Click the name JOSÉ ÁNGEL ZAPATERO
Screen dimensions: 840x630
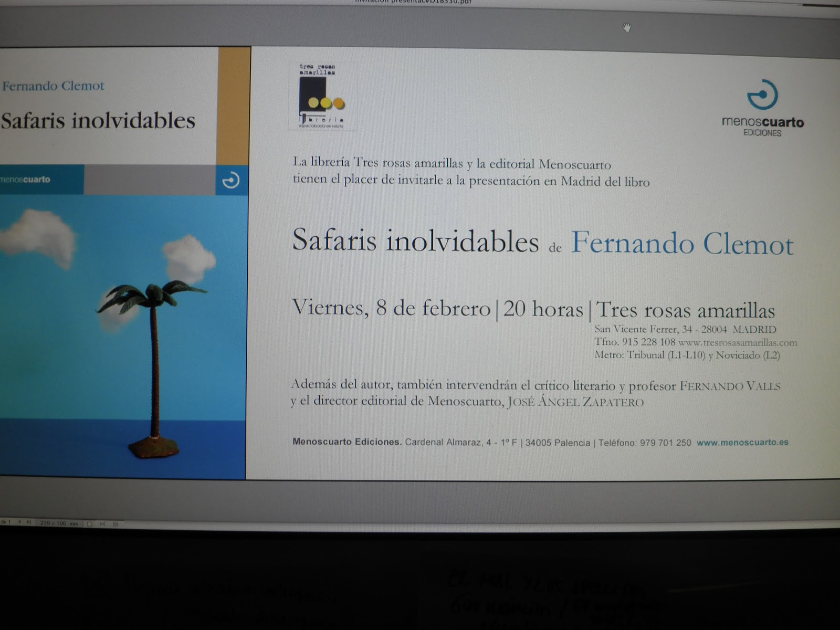575,402
